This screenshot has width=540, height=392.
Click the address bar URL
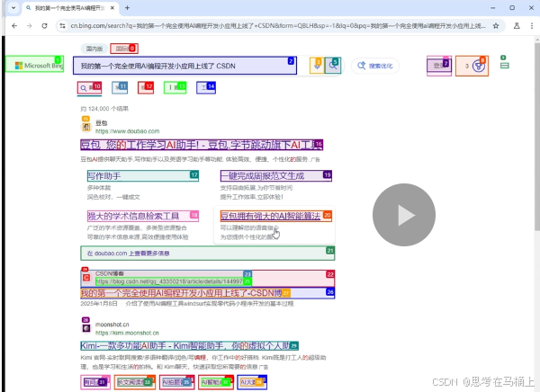point(278,26)
